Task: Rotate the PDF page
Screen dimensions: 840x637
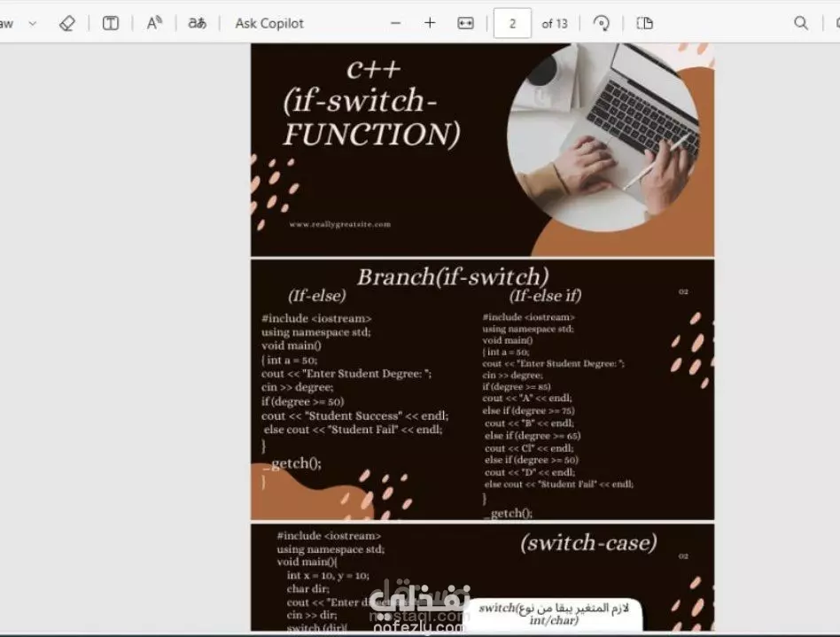Action: tap(601, 23)
